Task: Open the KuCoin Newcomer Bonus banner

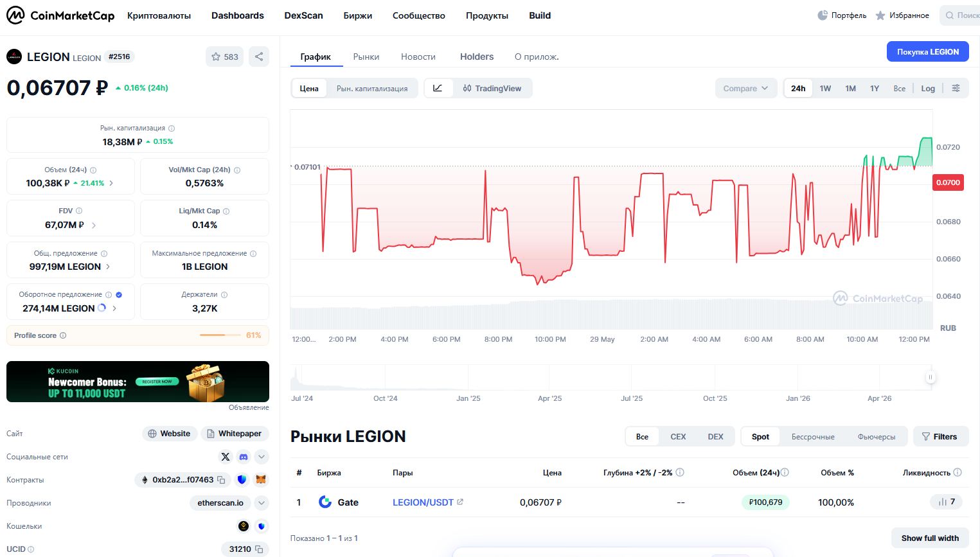Action: coord(138,382)
